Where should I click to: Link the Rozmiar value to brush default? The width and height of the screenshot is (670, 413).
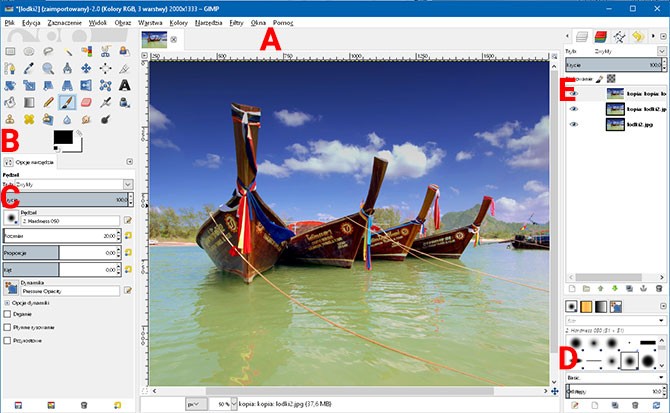tap(128, 235)
